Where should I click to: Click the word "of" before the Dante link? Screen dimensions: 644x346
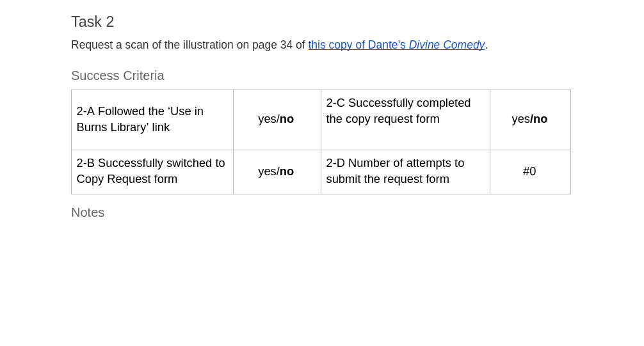[x=300, y=45]
